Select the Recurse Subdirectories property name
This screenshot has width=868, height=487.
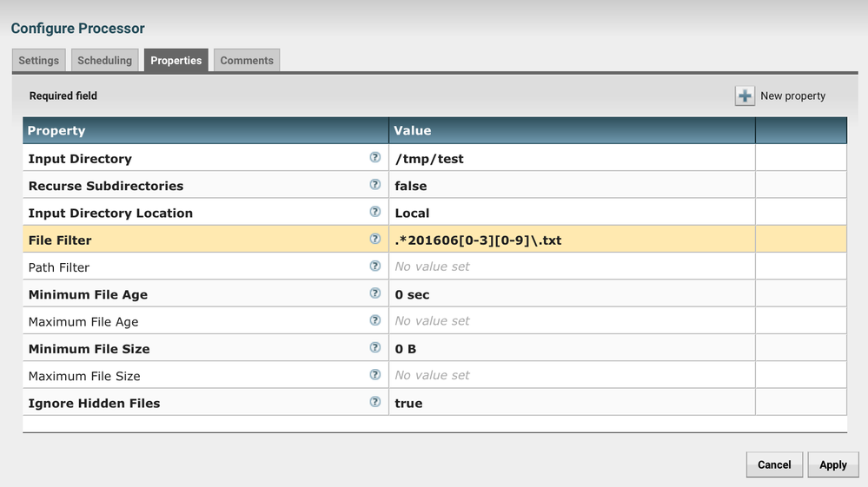pyautogui.click(x=106, y=186)
